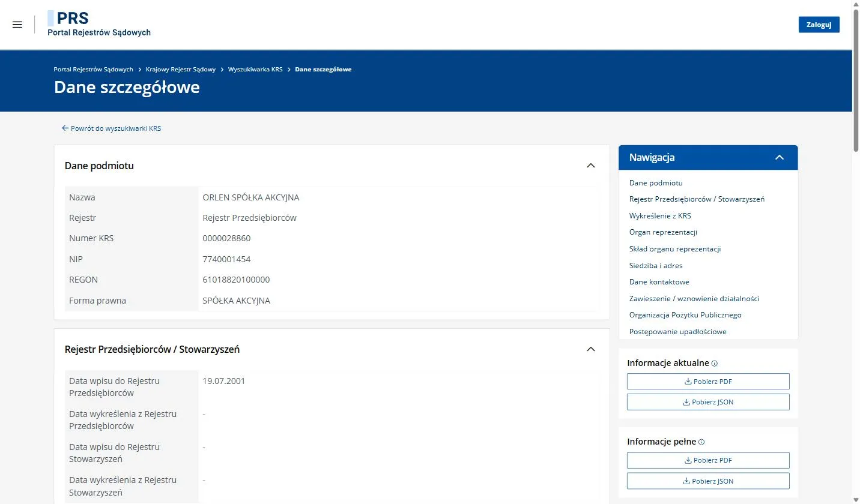Go to Siedziba i adres navigation item
Viewport: 860px width, 504px height.
pos(656,266)
